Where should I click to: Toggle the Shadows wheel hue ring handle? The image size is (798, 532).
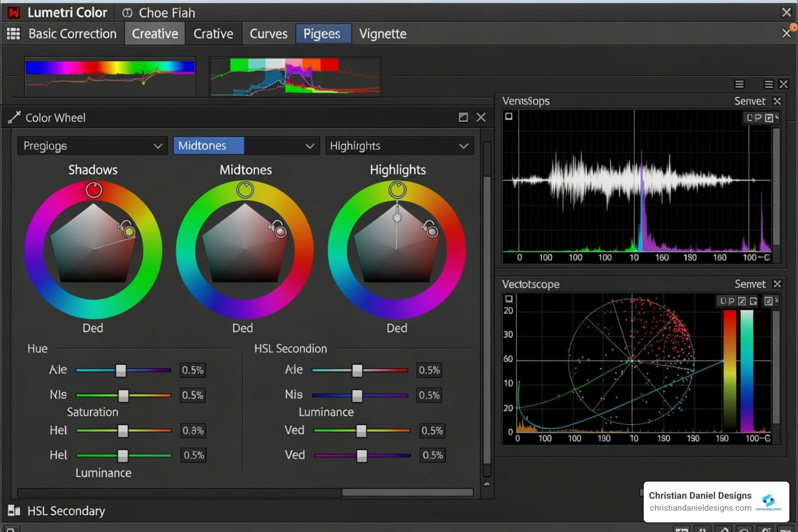click(94, 190)
